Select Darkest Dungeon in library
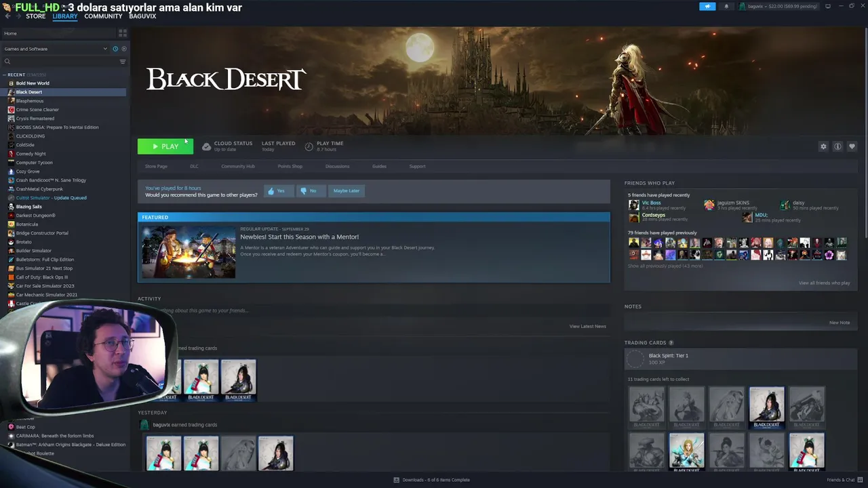 (x=36, y=216)
